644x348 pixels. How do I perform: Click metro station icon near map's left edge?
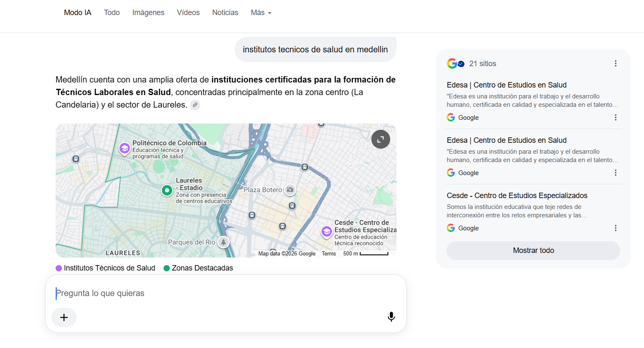(x=76, y=159)
